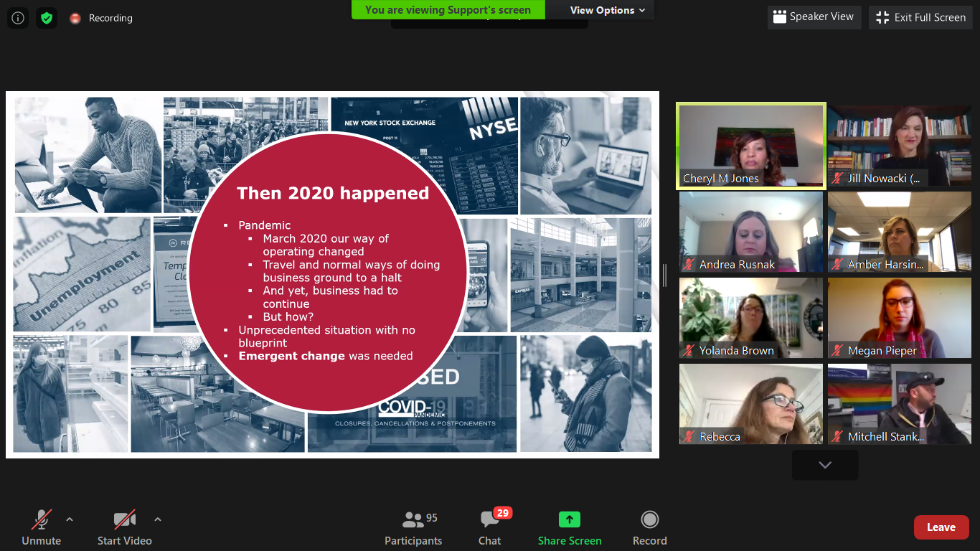Click the Recording status indicator
This screenshot has height=551, width=980.
tap(102, 18)
